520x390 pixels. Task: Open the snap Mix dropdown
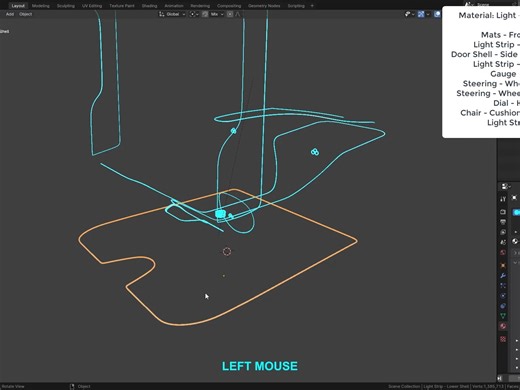click(217, 14)
